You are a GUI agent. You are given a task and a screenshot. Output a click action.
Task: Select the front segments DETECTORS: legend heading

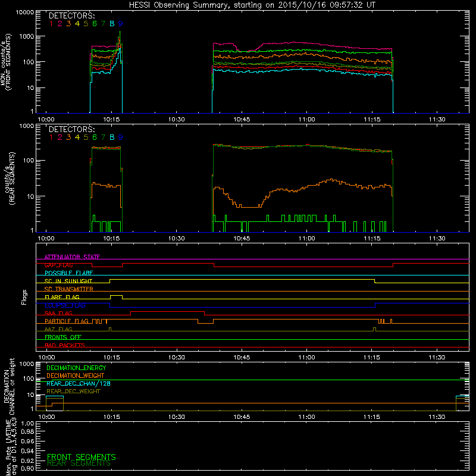(x=71, y=15)
